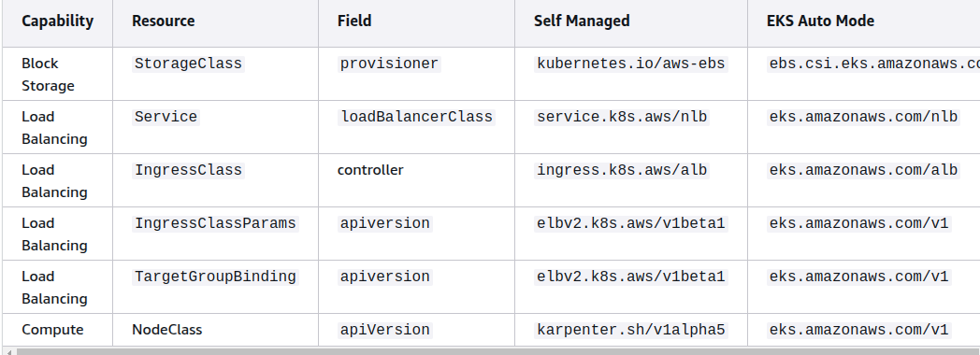Viewport: 980px width, 355px height.
Task: Select the StorageClass resource code
Action: (x=188, y=64)
